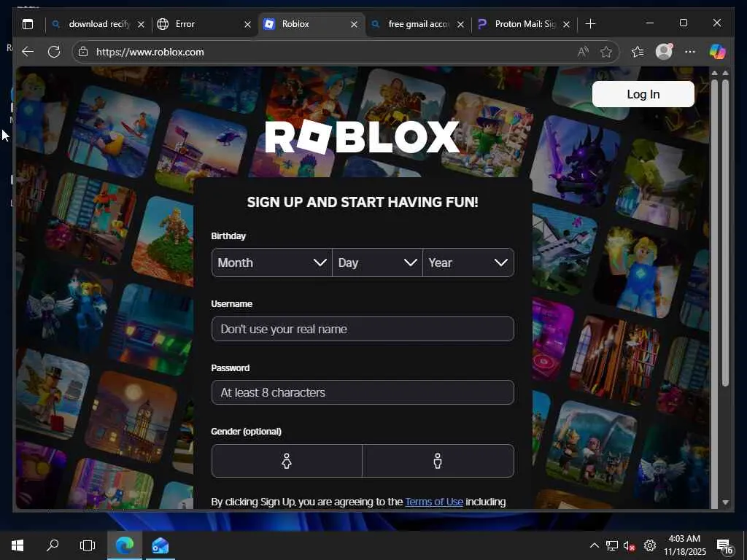This screenshot has height=560, width=747.
Task: Open taskbar Search
Action: [x=53, y=545]
